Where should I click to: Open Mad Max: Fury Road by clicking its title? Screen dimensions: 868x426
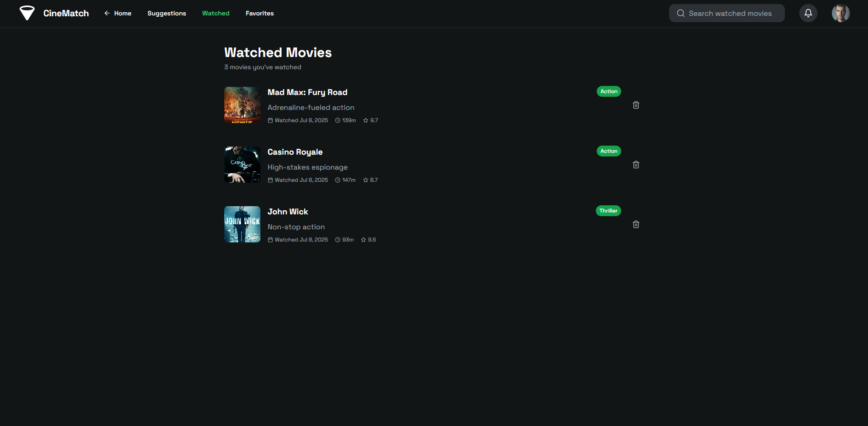pyautogui.click(x=307, y=92)
